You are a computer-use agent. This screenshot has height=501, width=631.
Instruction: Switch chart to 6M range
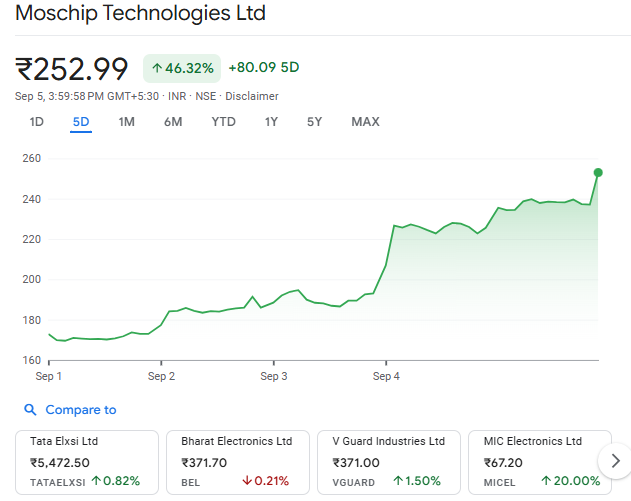173,122
